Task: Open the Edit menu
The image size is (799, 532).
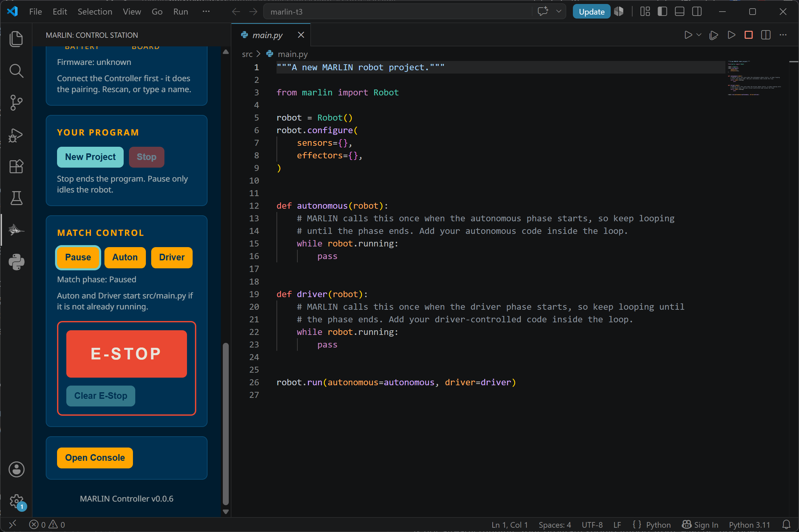Action: [60, 12]
